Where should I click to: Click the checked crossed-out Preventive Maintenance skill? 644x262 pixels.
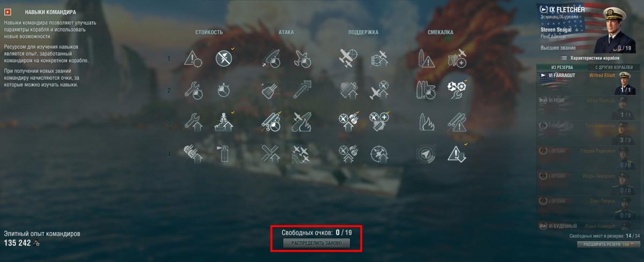224,58
